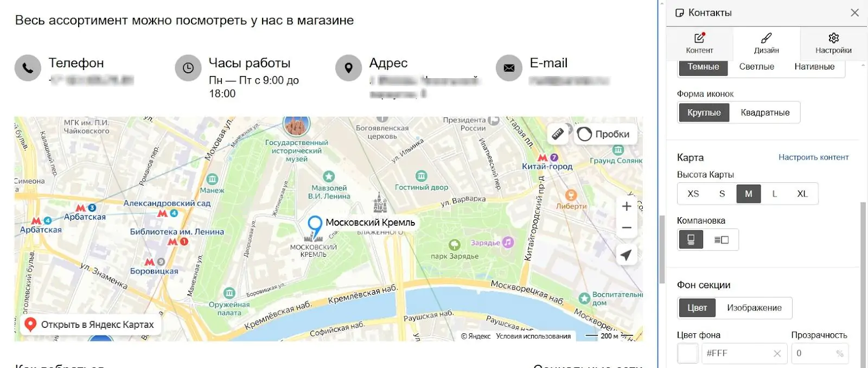The image size is (868, 368).
Task: Zoom in the map with plus button
Action: 627,206
